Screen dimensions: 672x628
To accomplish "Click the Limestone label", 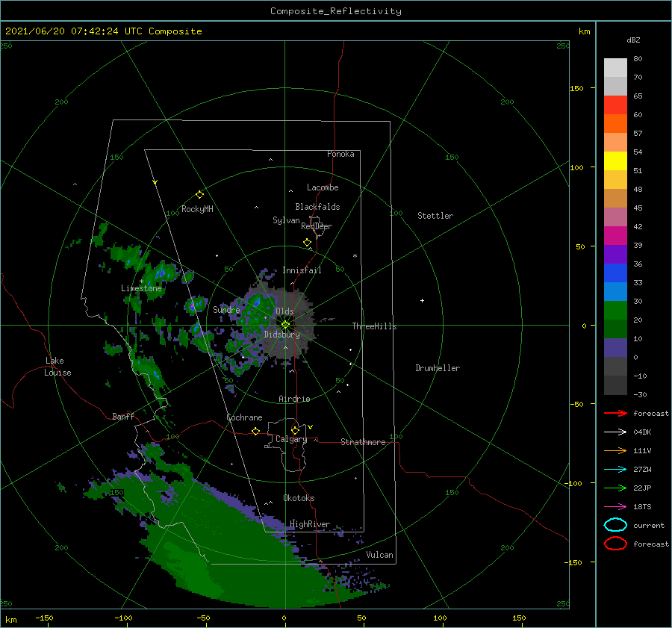I will [141, 288].
